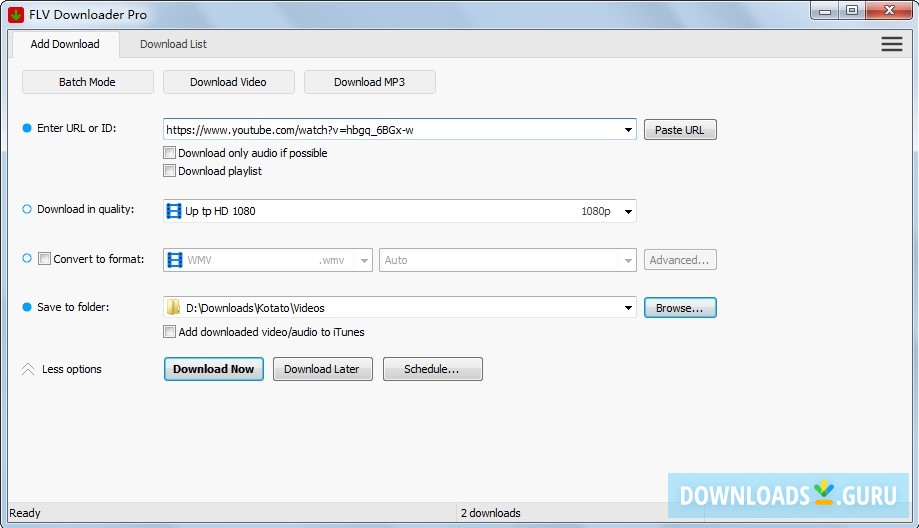
Task: Switch to the Add Download tab
Action: click(64, 44)
